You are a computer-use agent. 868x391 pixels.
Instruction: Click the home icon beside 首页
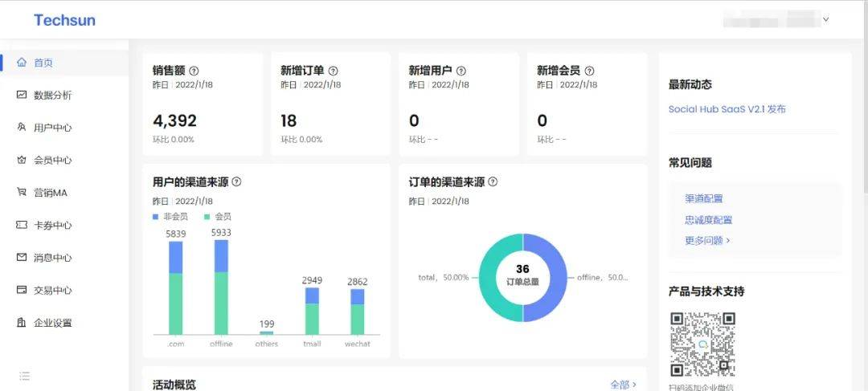pyautogui.click(x=22, y=63)
